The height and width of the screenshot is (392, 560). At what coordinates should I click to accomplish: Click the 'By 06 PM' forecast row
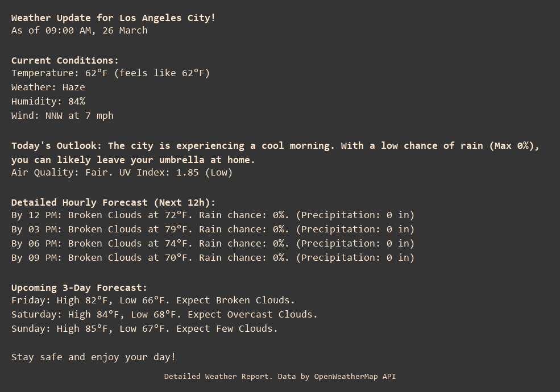(x=213, y=243)
